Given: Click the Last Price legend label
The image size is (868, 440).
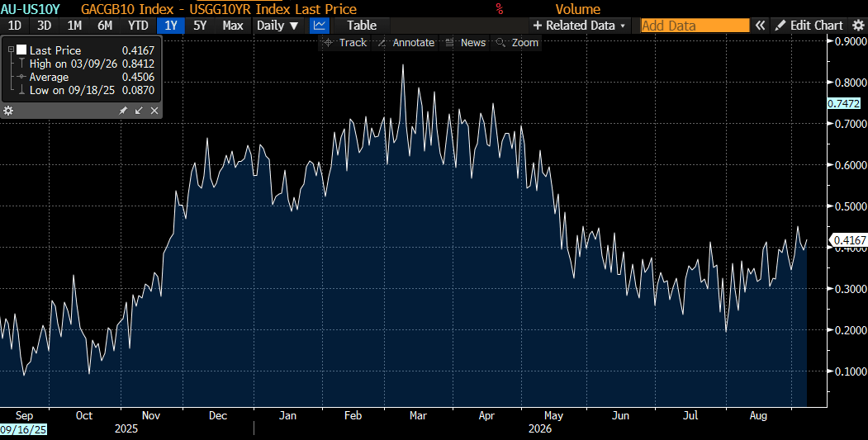Looking at the screenshot, I should click(x=55, y=50).
